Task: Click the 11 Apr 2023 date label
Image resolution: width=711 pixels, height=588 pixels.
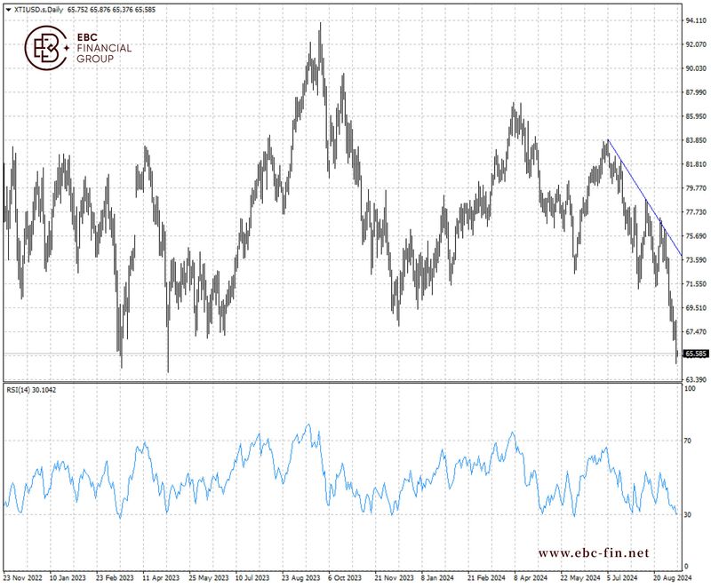Action: pos(162,576)
